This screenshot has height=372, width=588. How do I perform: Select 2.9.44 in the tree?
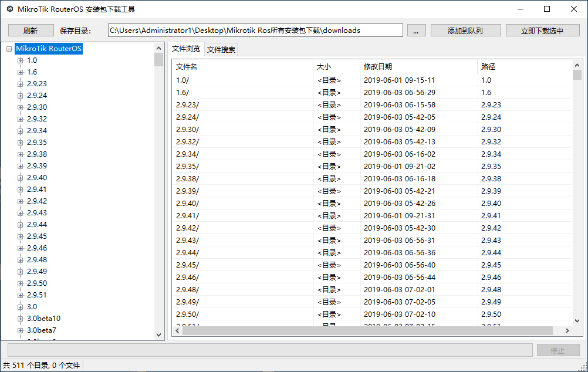pyautogui.click(x=37, y=225)
